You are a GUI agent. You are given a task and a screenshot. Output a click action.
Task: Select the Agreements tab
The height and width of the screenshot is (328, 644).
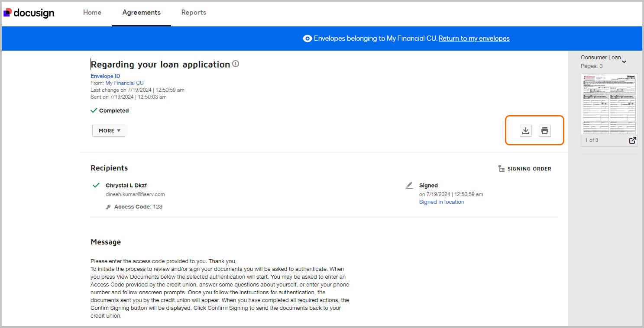point(141,13)
